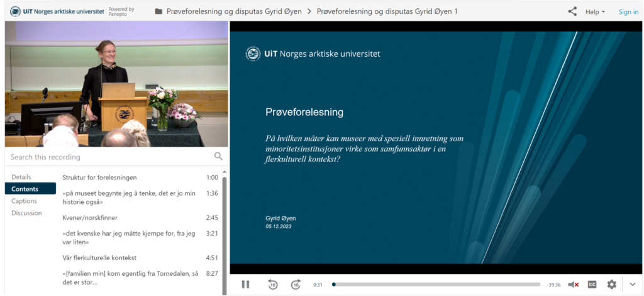Image resolution: width=644 pixels, height=296 pixels.
Task: Click the UiT Norges arktiske universitet logo
Action: 57,11
